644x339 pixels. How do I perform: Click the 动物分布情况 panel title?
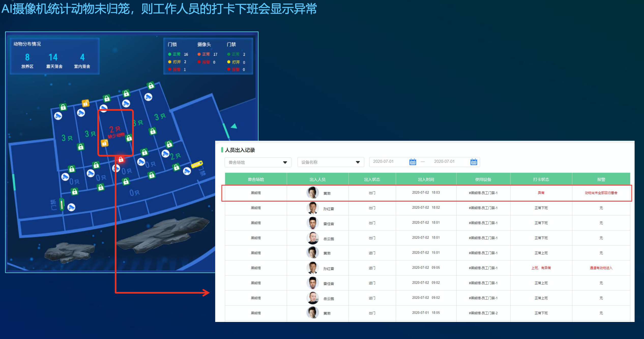(27, 44)
